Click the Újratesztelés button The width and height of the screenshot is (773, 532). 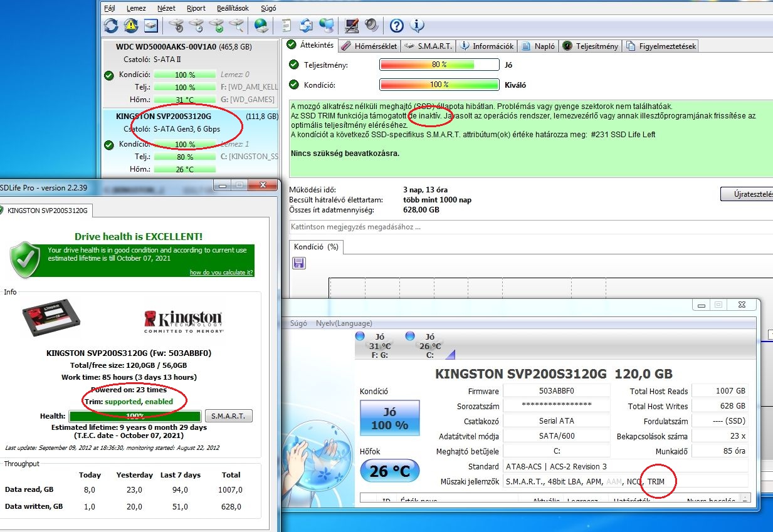click(x=747, y=194)
